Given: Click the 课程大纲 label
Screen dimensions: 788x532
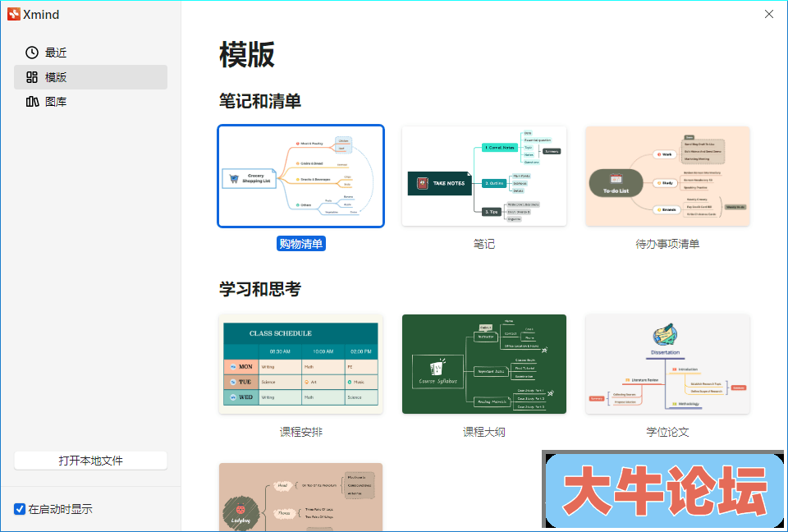Looking at the screenshot, I should (x=484, y=432).
